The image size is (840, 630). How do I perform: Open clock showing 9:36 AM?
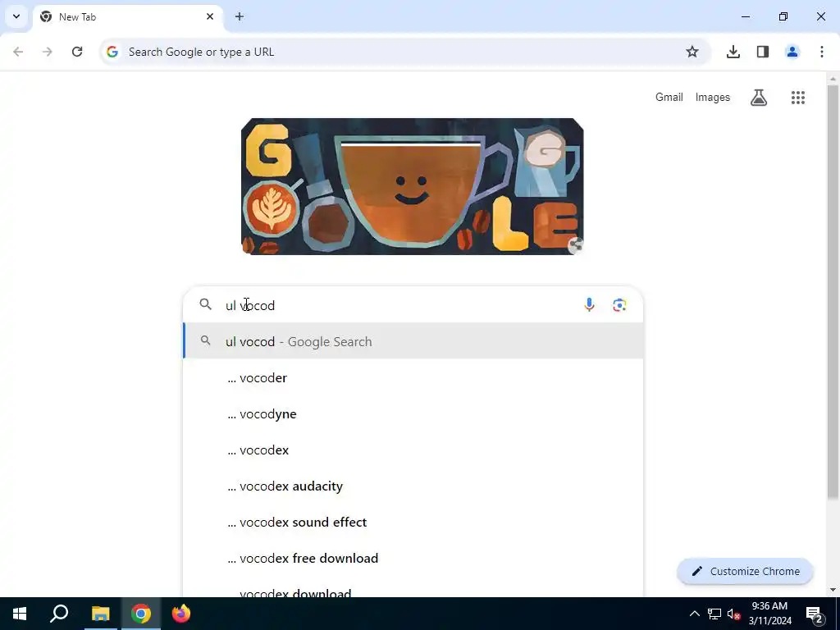[769, 614]
